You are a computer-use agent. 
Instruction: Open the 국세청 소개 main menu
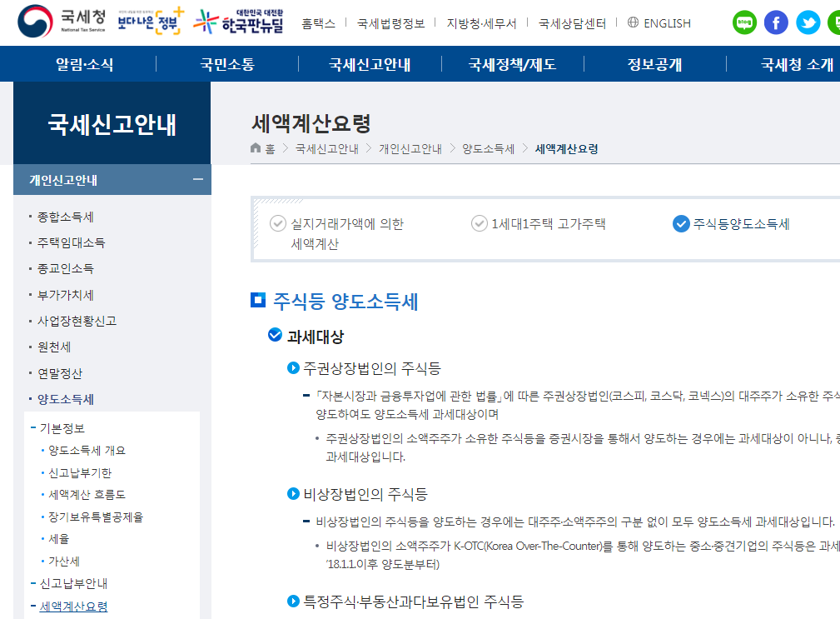798,64
